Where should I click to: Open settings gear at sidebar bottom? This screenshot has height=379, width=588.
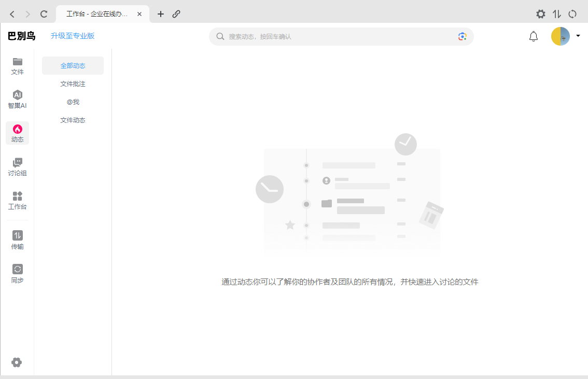click(x=17, y=362)
